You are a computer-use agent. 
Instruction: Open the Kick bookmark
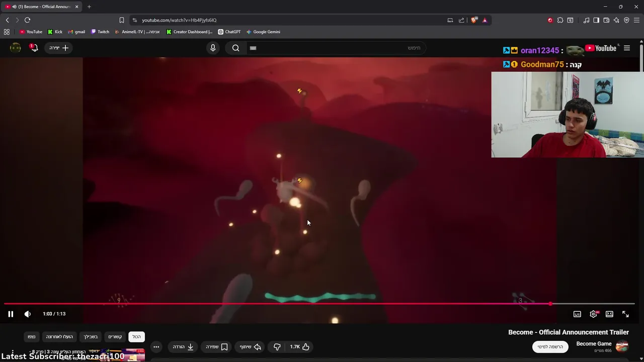(55, 32)
